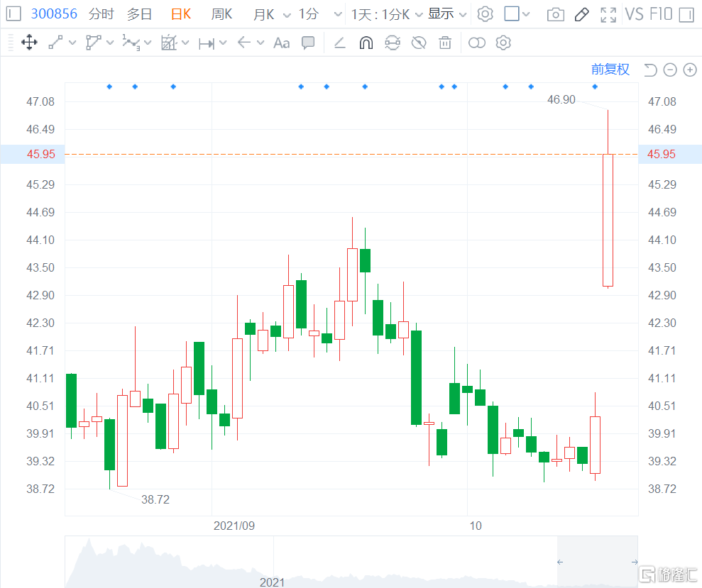Click the stock code 300856
The height and width of the screenshot is (588, 702).
click(54, 14)
